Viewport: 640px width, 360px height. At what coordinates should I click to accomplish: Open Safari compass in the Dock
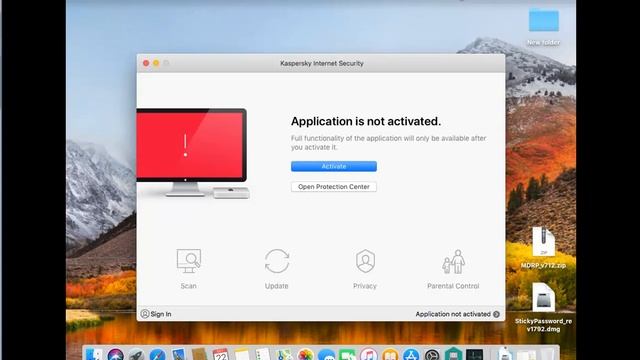[x=158, y=354]
